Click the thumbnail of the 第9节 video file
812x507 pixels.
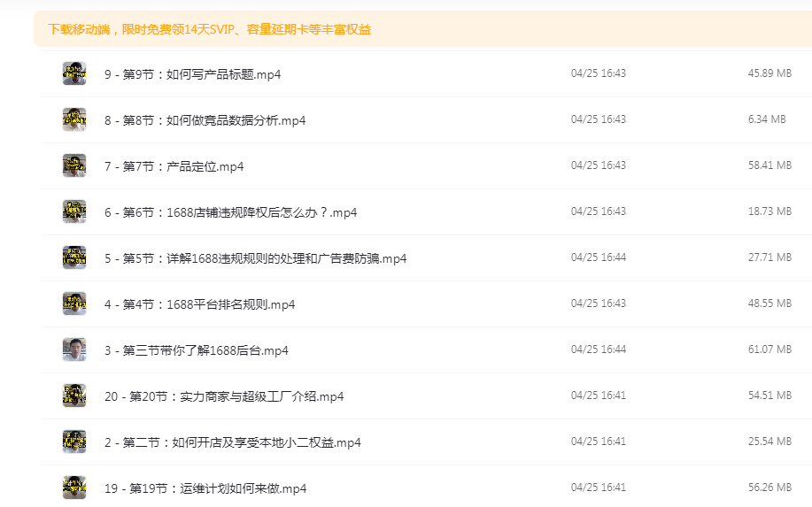[x=74, y=73]
